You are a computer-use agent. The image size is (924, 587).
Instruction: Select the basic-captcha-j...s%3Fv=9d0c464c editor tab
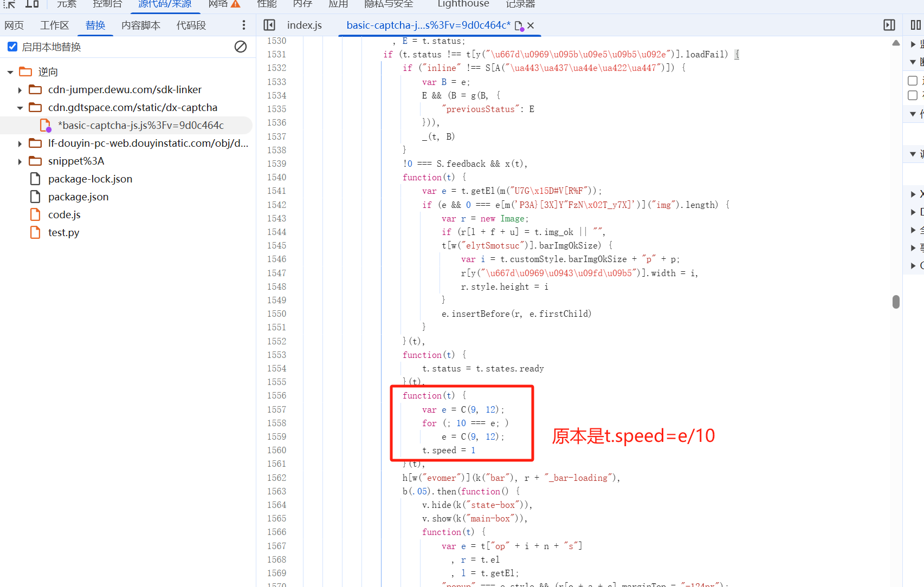[429, 25]
